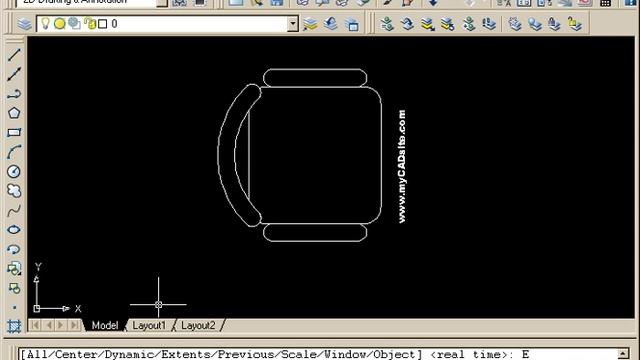This screenshot has width=640, height=360.
Task: Click the Layer Lock icon
Action: click(x=554, y=24)
